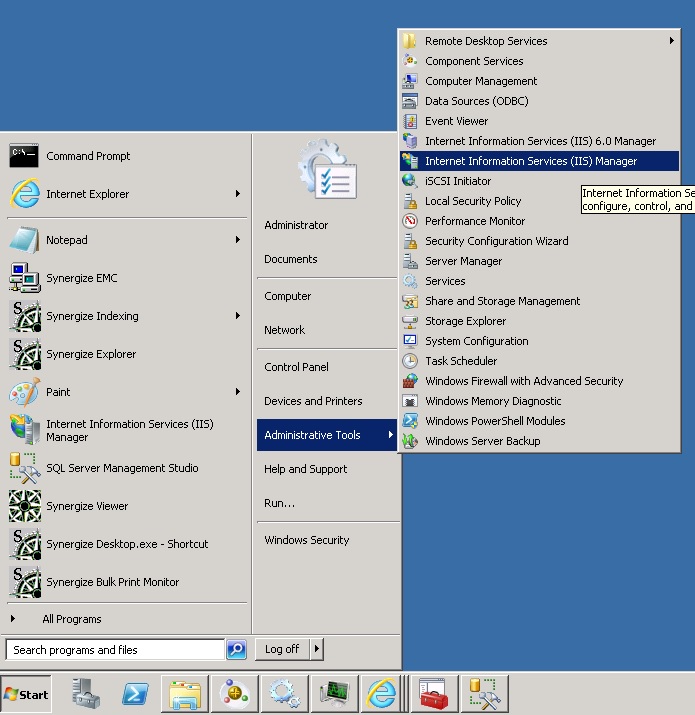The image size is (695, 715).
Task: Open Performance Monitor
Action: 539,221
